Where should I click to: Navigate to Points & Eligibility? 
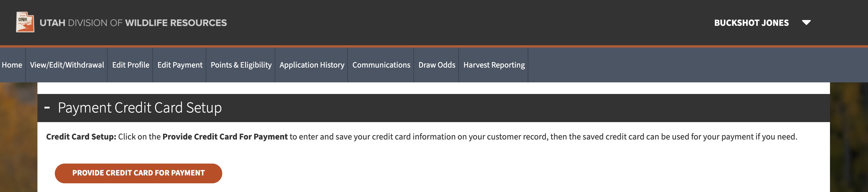point(241,65)
